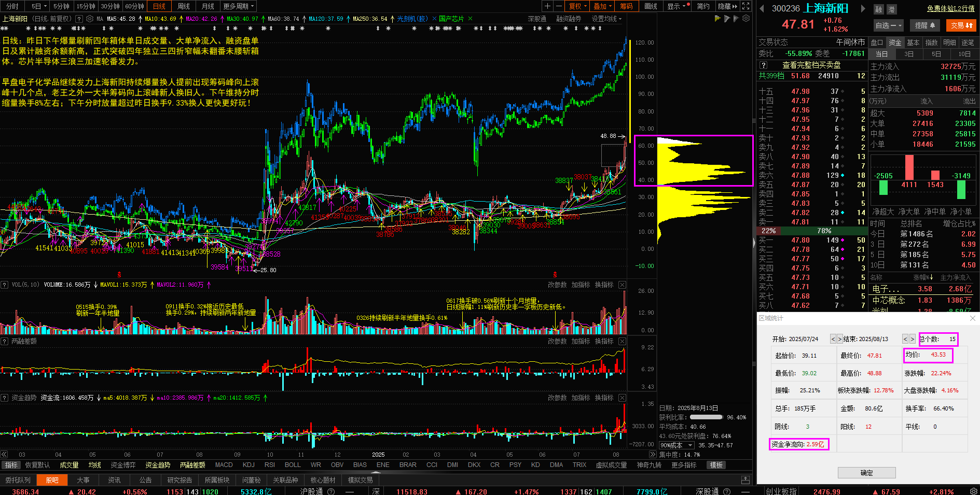Click the fullscreen expand icon in the chart toolbar
This screenshot has width=980, height=495.
click(x=746, y=6)
